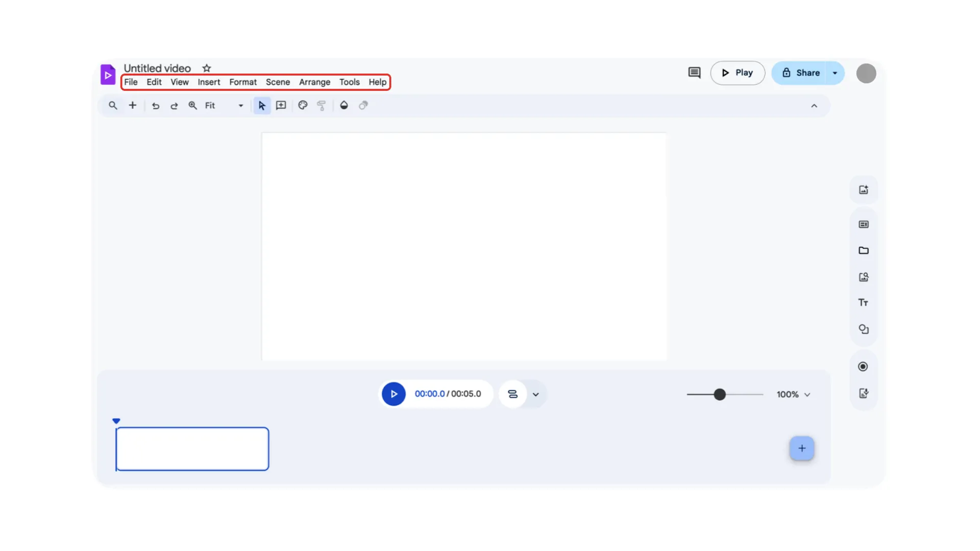The width and height of the screenshot is (980, 551).
Task: Drag the volume/zoom slider control
Action: click(718, 394)
